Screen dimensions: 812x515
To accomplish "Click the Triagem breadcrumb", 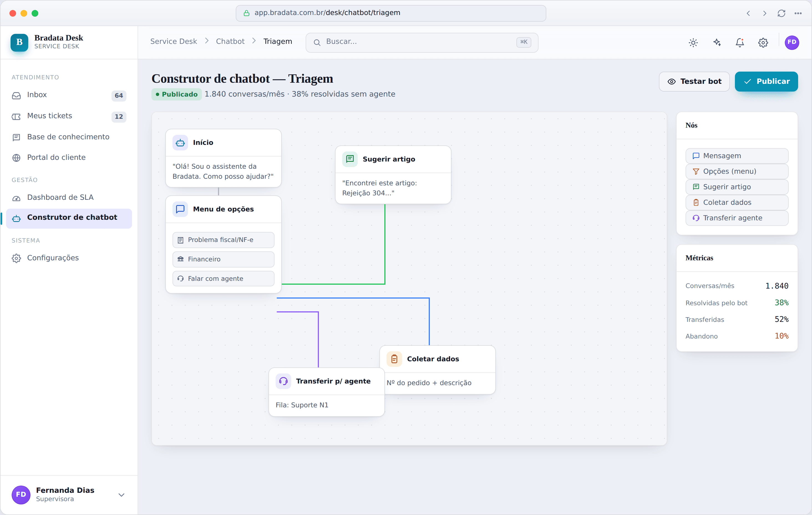I will click(278, 42).
